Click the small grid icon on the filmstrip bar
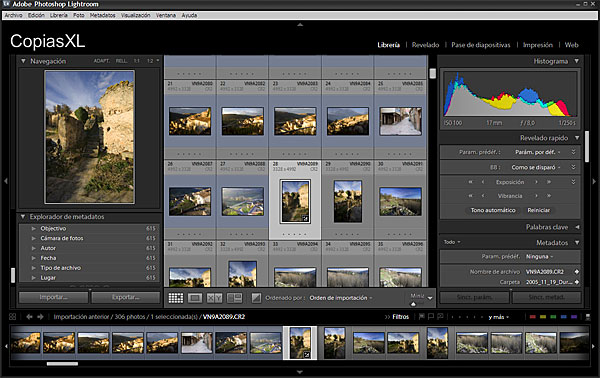The width and height of the screenshot is (600, 378). point(13,317)
